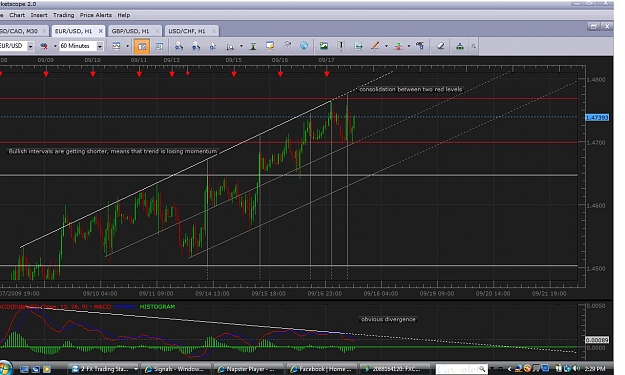The height and width of the screenshot is (375, 625).
Task: Open the Help menu
Action: tap(124, 15)
